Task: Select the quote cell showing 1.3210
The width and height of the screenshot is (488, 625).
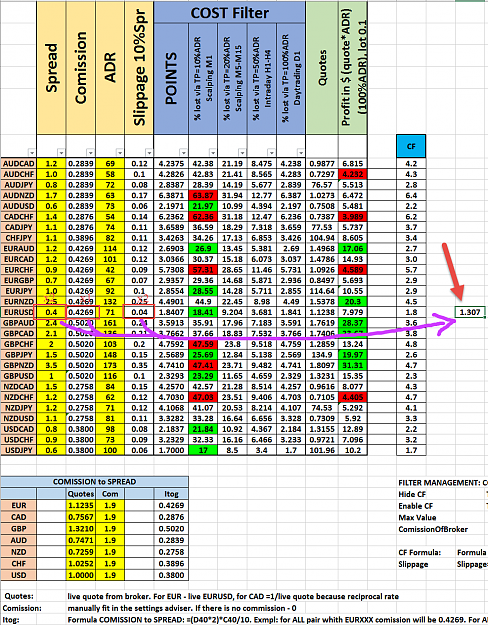Action: [81, 529]
